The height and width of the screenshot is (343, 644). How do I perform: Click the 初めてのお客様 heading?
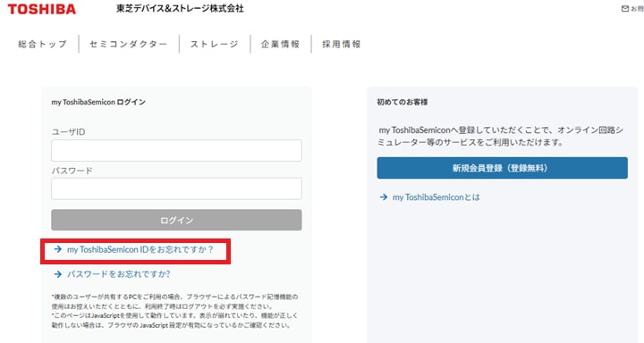tap(402, 102)
